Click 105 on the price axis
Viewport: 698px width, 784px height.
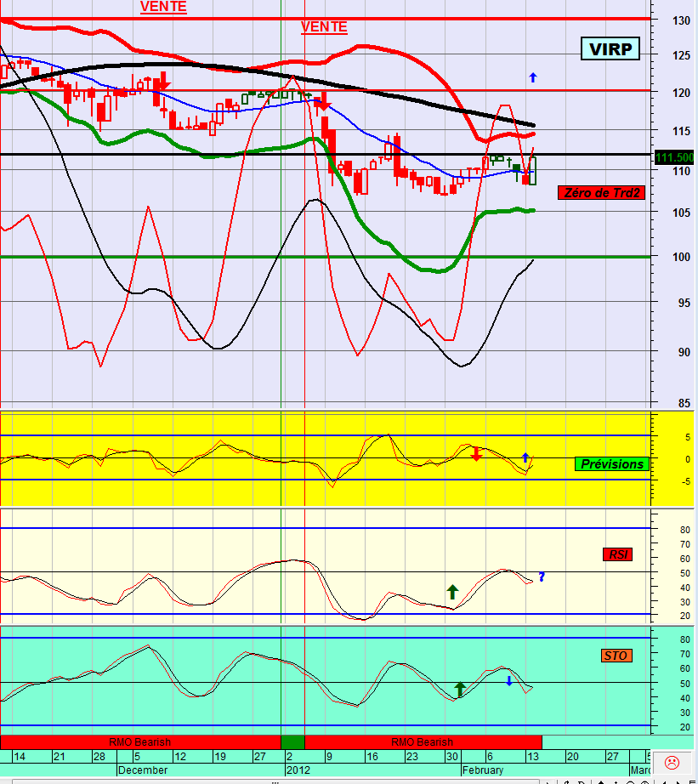(x=682, y=213)
